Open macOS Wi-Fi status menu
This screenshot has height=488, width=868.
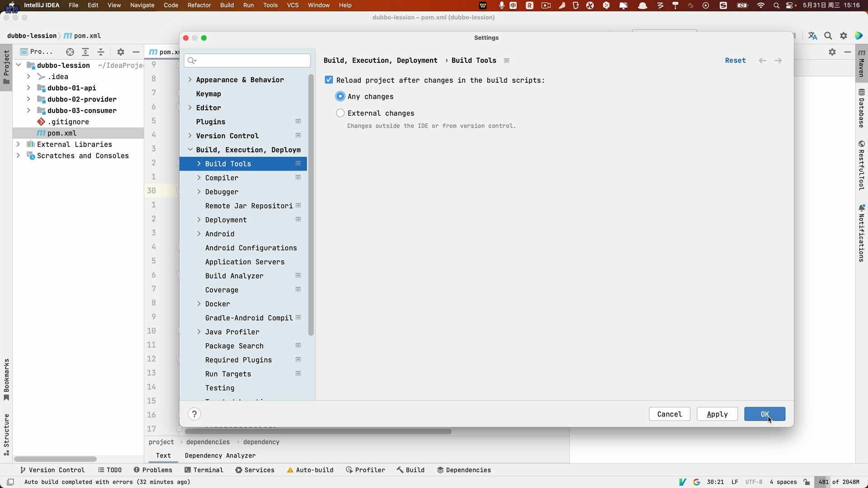pyautogui.click(x=761, y=5)
